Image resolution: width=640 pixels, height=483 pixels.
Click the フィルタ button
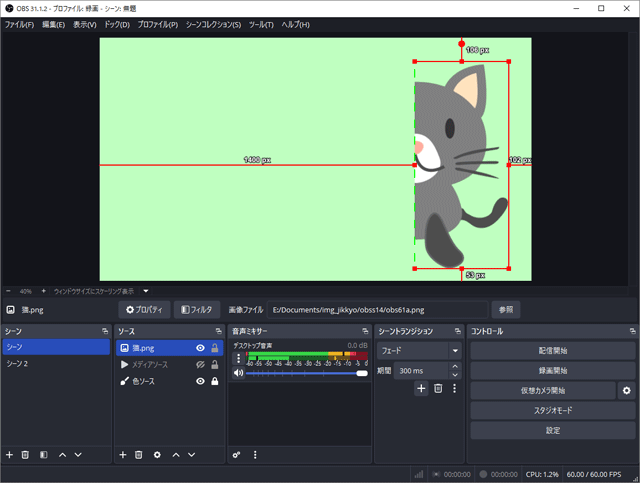point(197,310)
